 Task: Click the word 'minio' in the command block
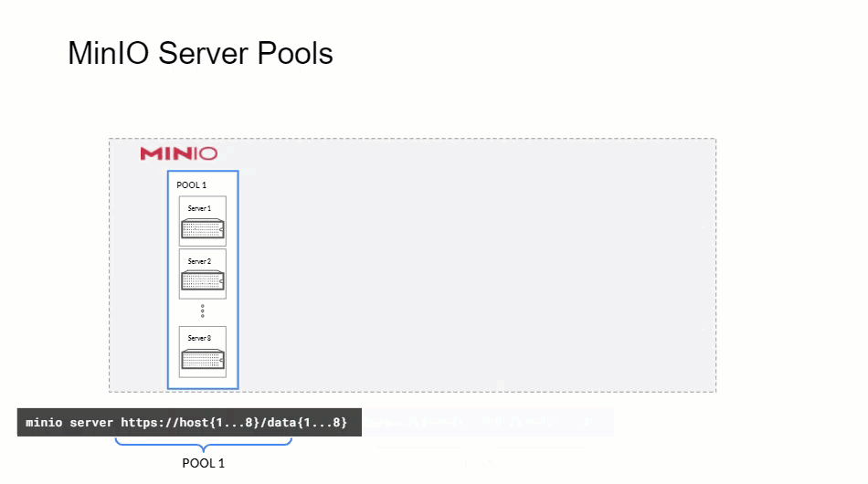click(x=44, y=423)
